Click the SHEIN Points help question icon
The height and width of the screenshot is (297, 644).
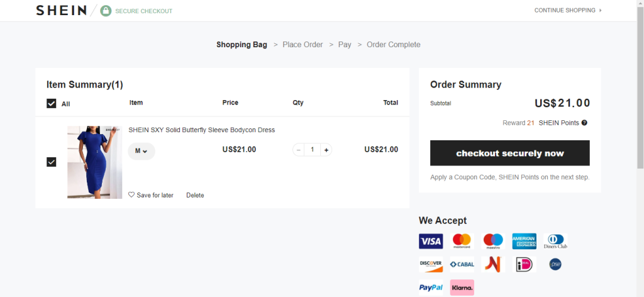[584, 123]
